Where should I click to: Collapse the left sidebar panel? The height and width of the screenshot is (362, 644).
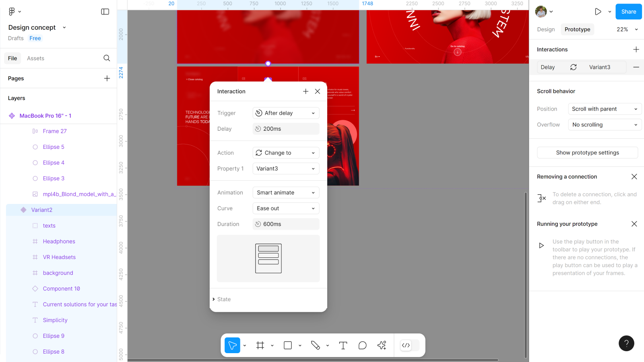[x=105, y=12]
